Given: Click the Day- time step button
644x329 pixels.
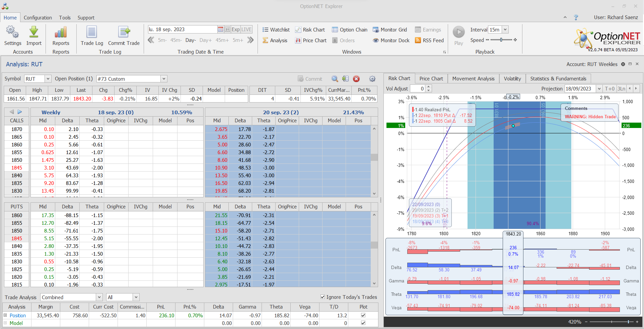Looking at the screenshot, I should [191, 40].
